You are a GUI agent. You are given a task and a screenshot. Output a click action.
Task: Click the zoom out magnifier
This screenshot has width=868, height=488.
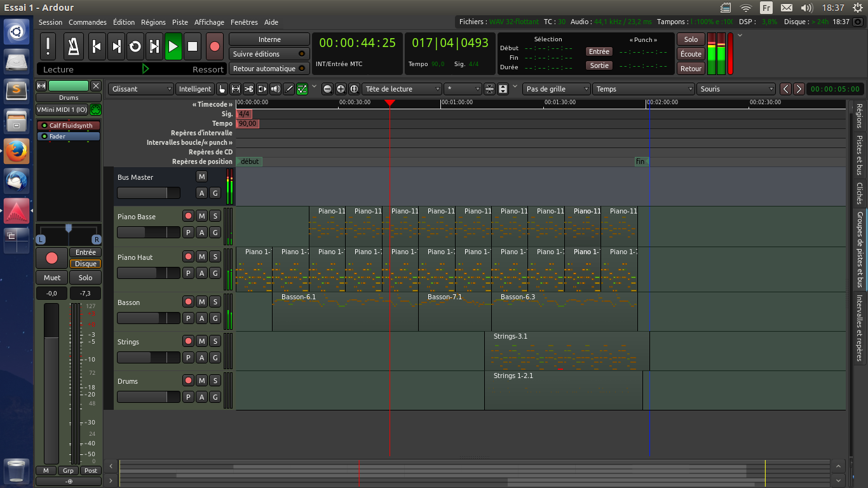(x=327, y=89)
